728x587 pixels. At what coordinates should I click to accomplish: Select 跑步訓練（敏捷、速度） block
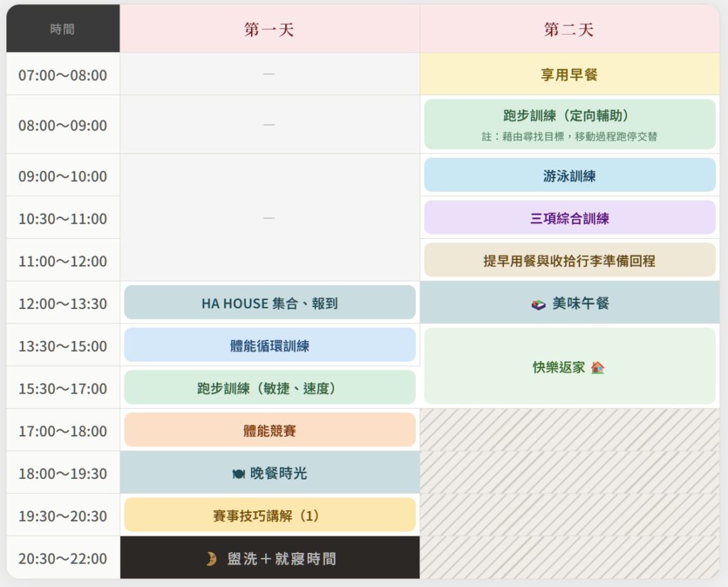pyautogui.click(x=269, y=388)
